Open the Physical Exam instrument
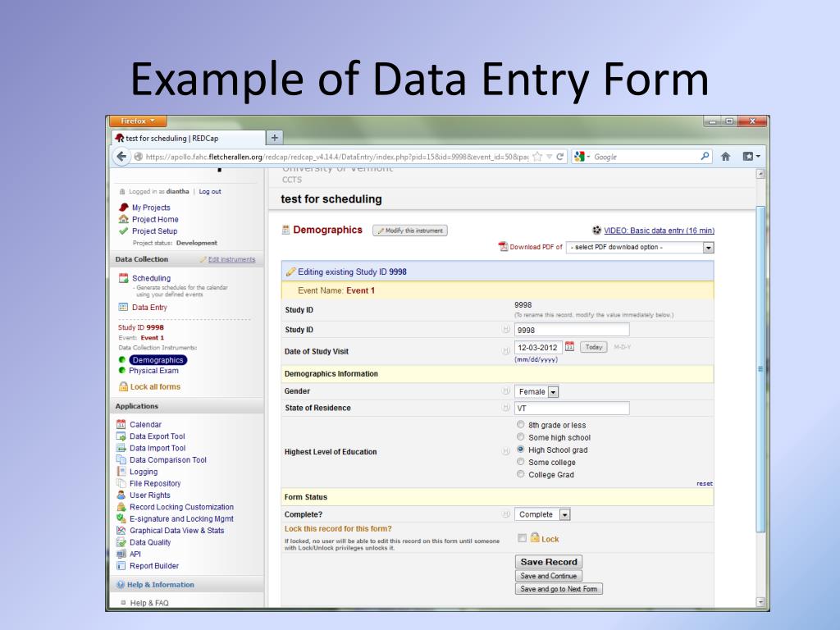The image size is (840, 630). tap(153, 371)
